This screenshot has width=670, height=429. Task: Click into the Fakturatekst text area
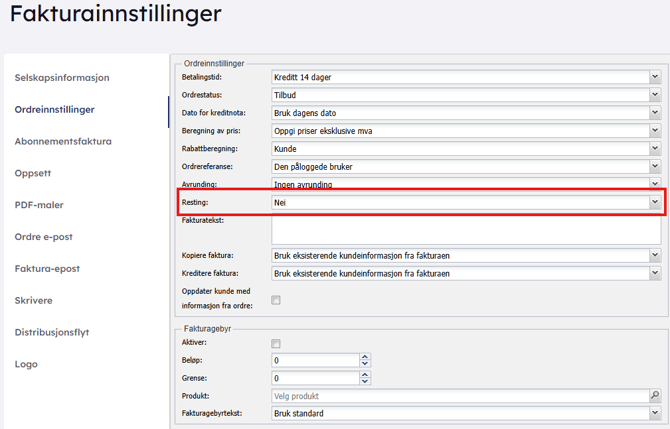point(465,230)
